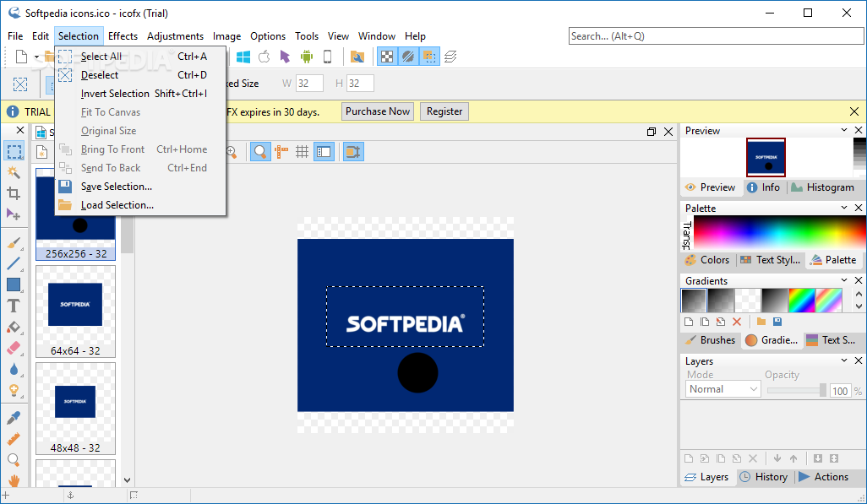Select the dodge lightbulb tool
Screen dimensions: 867x504
(14, 390)
